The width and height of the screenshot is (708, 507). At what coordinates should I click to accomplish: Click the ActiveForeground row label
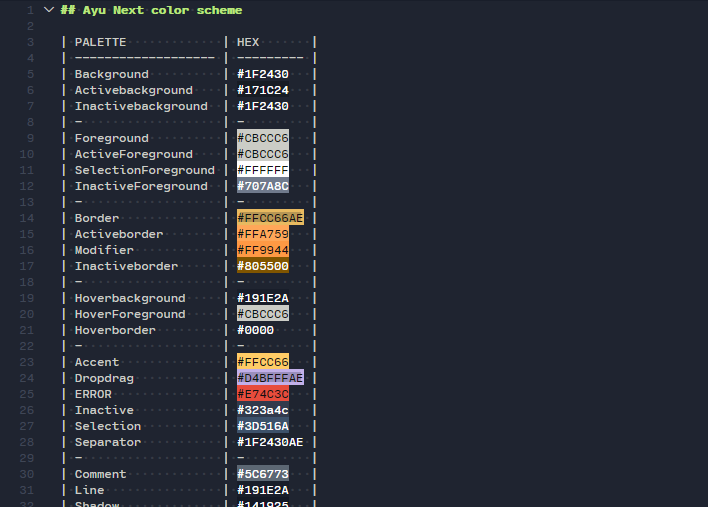point(134,154)
